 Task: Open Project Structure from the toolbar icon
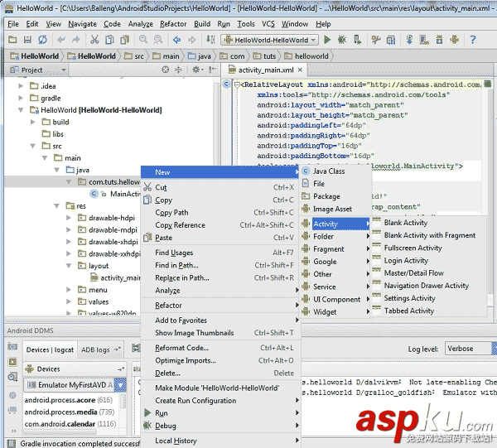(x=391, y=40)
